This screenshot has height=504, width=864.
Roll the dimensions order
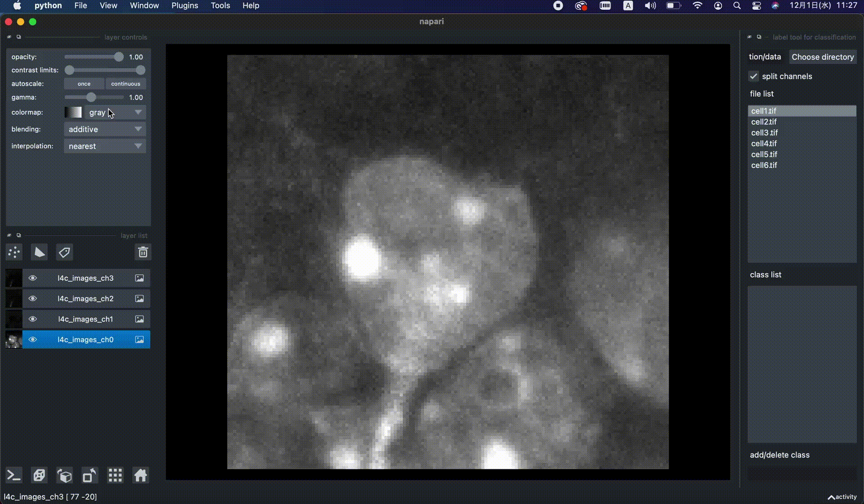[64, 475]
